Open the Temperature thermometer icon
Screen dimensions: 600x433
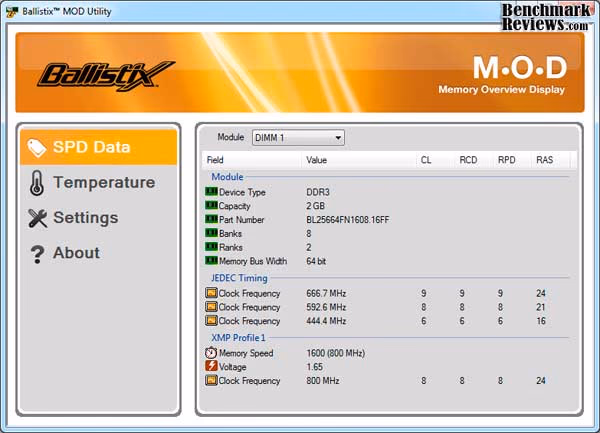point(37,183)
